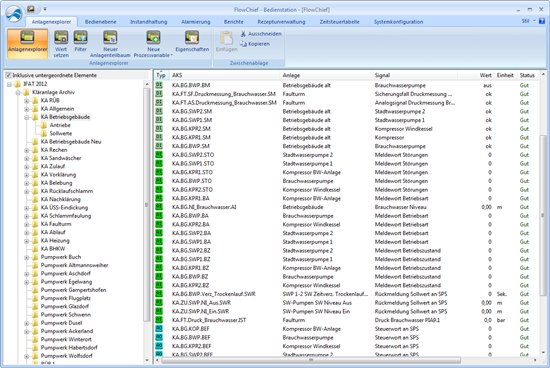Sort by the Status column header

(527, 75)
